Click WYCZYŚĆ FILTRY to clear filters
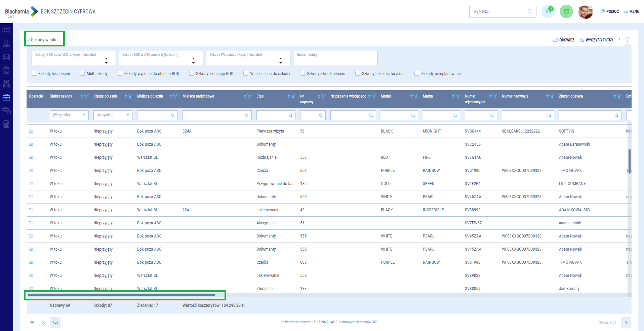 point(597,40)
